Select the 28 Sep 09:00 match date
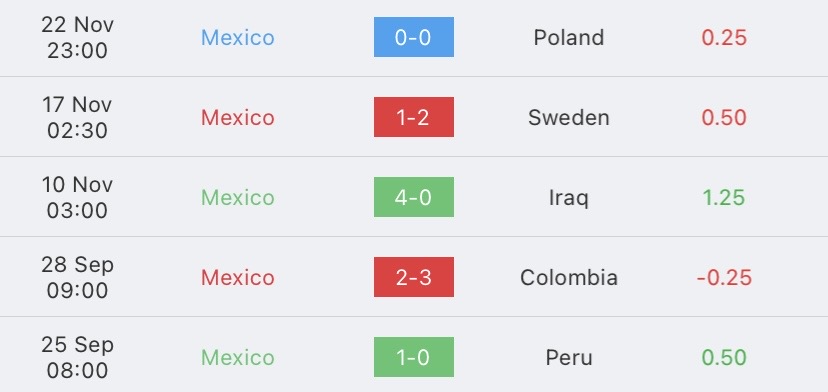This screenshot has height=392, width=828. pyautogui.click(x=77, y=277)
